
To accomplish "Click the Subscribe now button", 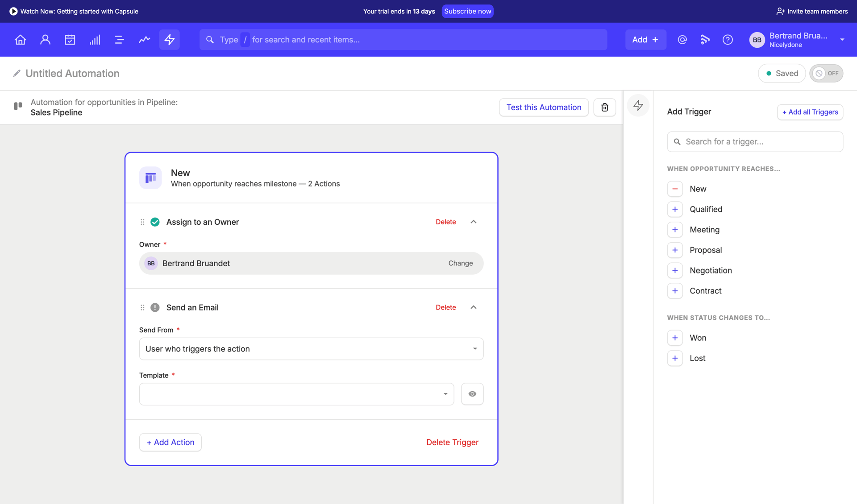I will coord(467,11).
